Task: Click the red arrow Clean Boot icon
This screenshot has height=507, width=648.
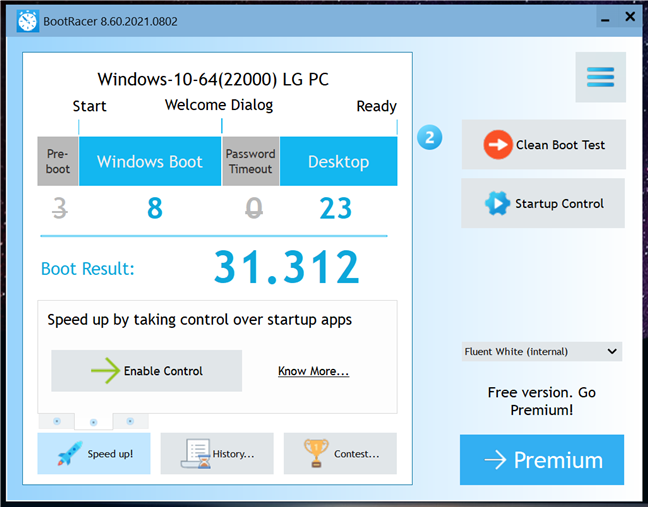Action: (x=498, y=145)
